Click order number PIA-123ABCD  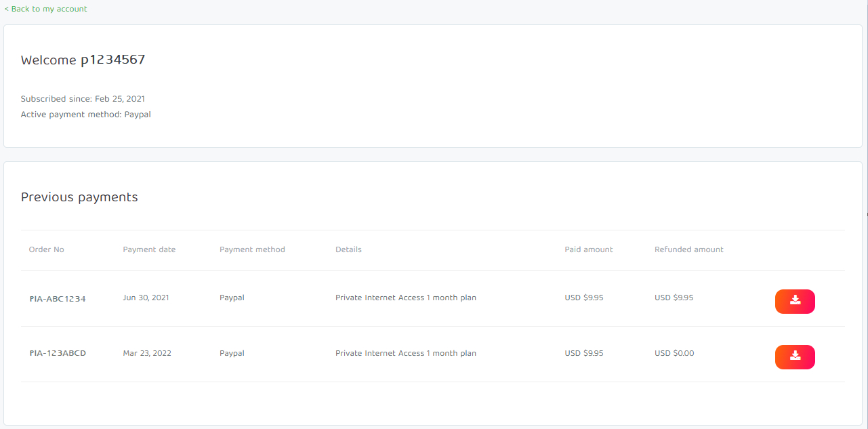coord(58,353)
